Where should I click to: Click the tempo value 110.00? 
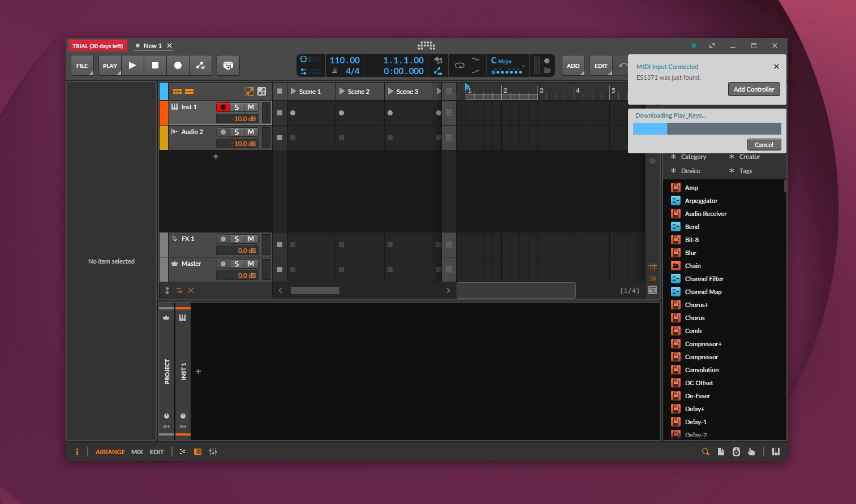pos(345,61)
